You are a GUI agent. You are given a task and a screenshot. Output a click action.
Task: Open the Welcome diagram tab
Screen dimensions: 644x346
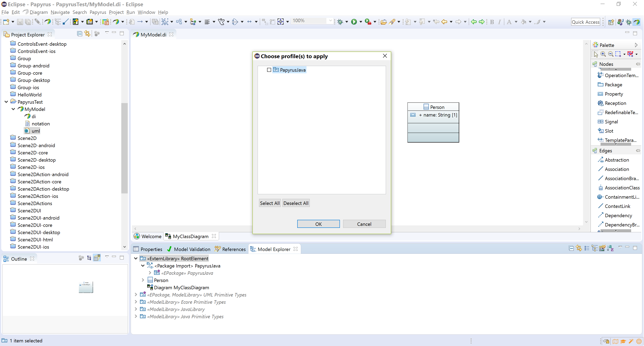(x=148, y=236)
